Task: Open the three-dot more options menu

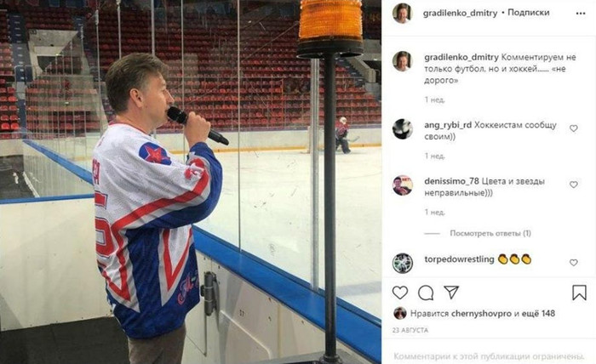Action: 581,14
